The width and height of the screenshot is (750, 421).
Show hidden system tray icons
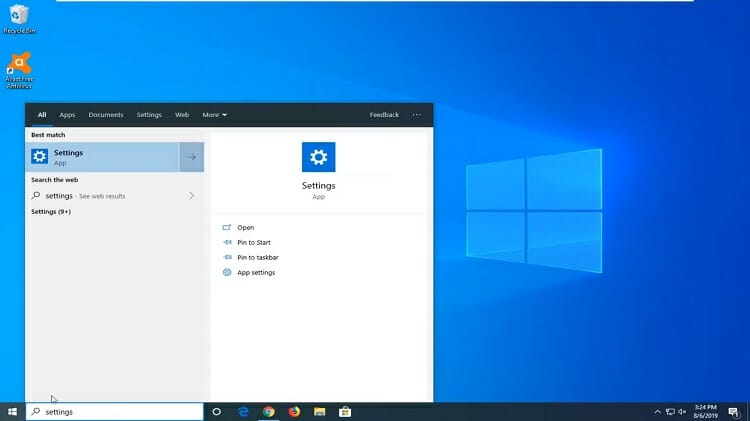click(658, 412)
